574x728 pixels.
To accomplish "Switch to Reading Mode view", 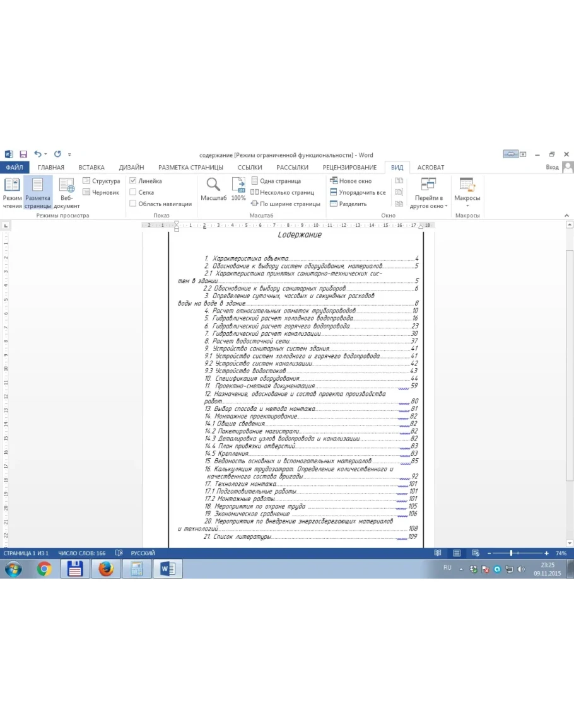I will pyautogui.click(x=11, y=192).
